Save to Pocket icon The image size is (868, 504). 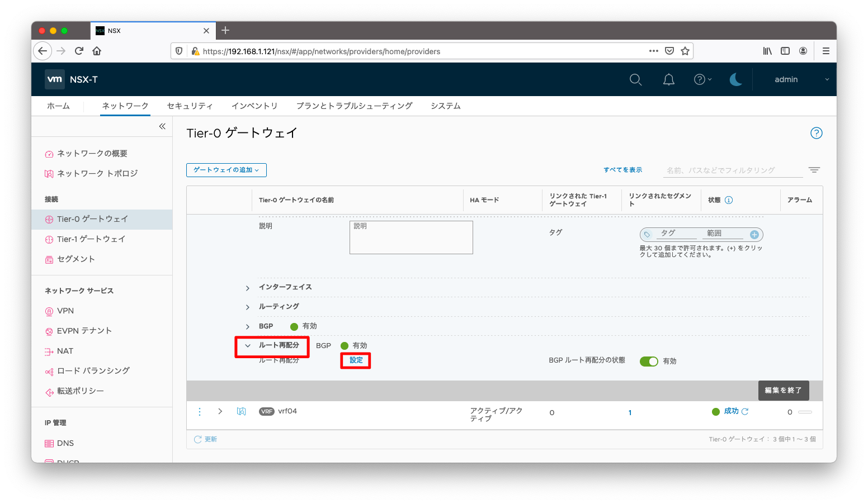669,51
